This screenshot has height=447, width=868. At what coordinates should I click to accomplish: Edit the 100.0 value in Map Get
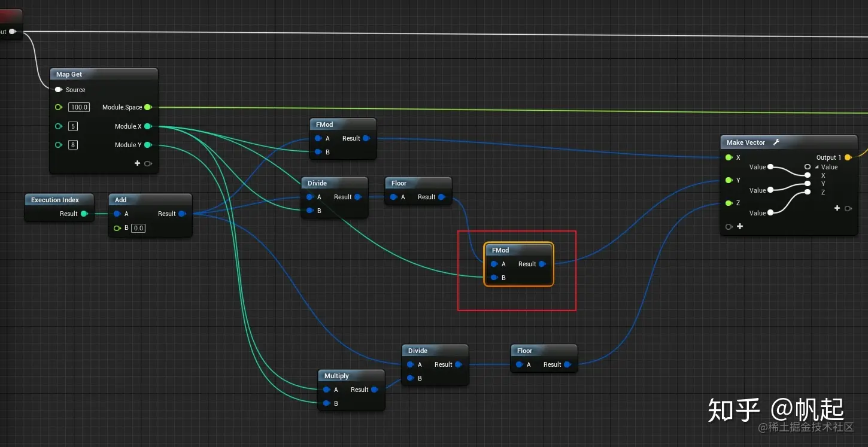point(78,107)
